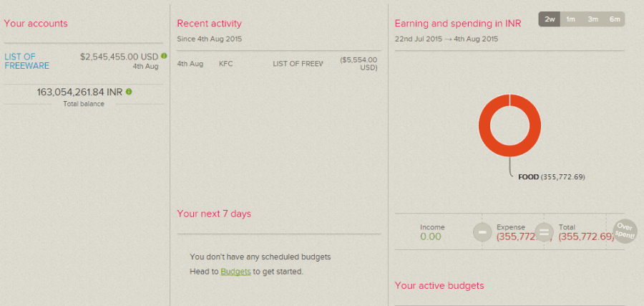The image size is (644, 306).
Task: Open the KFC transaction row
Action: pyautogui.click(x=279, y=64)
